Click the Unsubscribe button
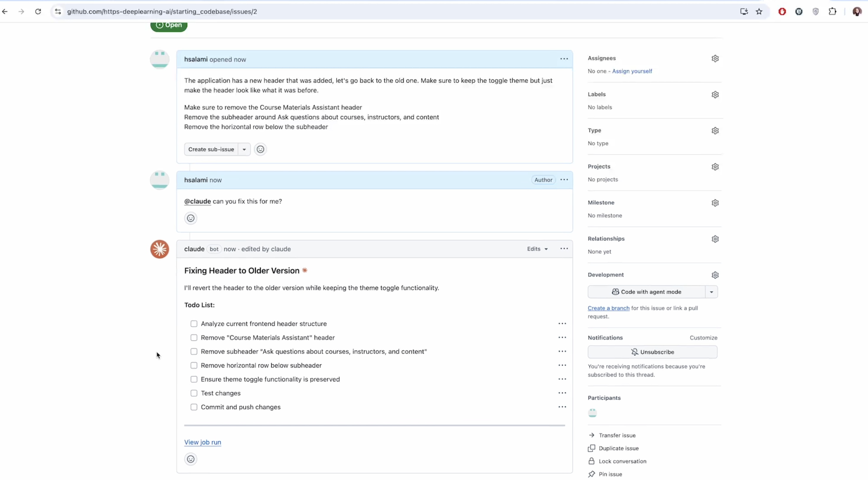The width and height of the screenshot is (868, 480). tap(652, 352)
